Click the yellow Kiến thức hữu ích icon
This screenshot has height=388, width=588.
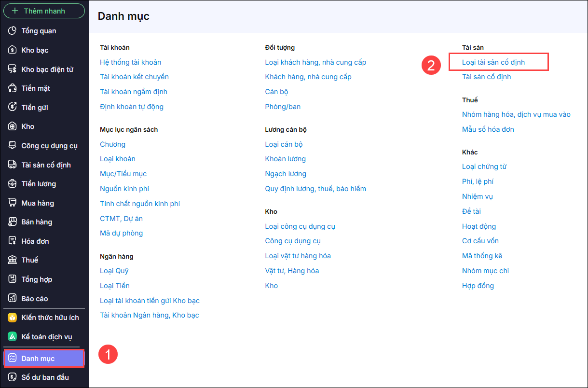coord(13,318)
